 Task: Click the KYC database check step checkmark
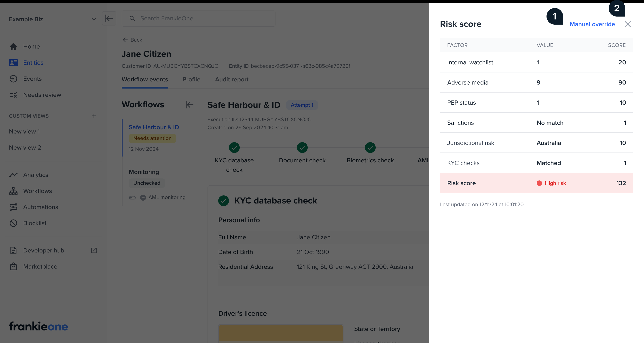(234, 148)
